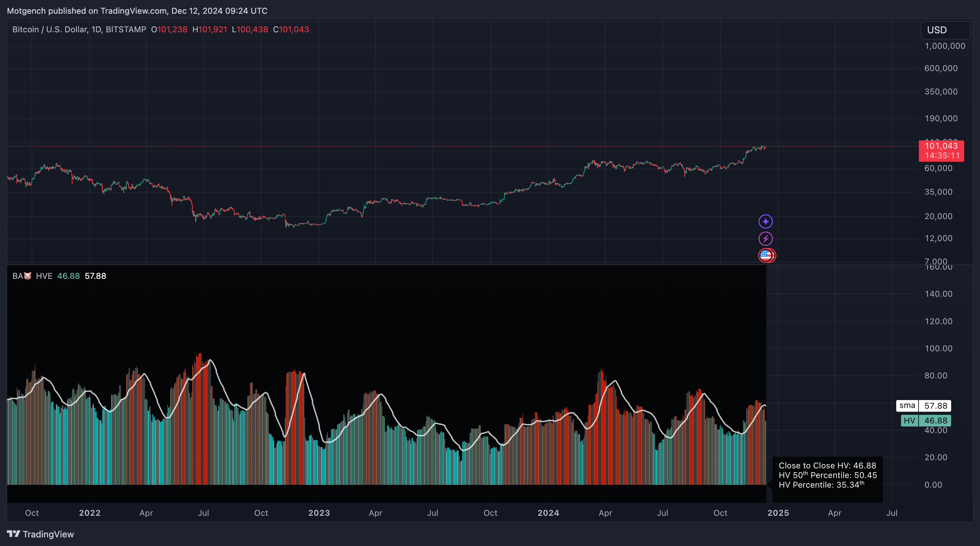Image resolution: width=980 pixels, height=546 pixels.
Task: Click the 140.00 indicator scale label
Action: coord(938,294)
